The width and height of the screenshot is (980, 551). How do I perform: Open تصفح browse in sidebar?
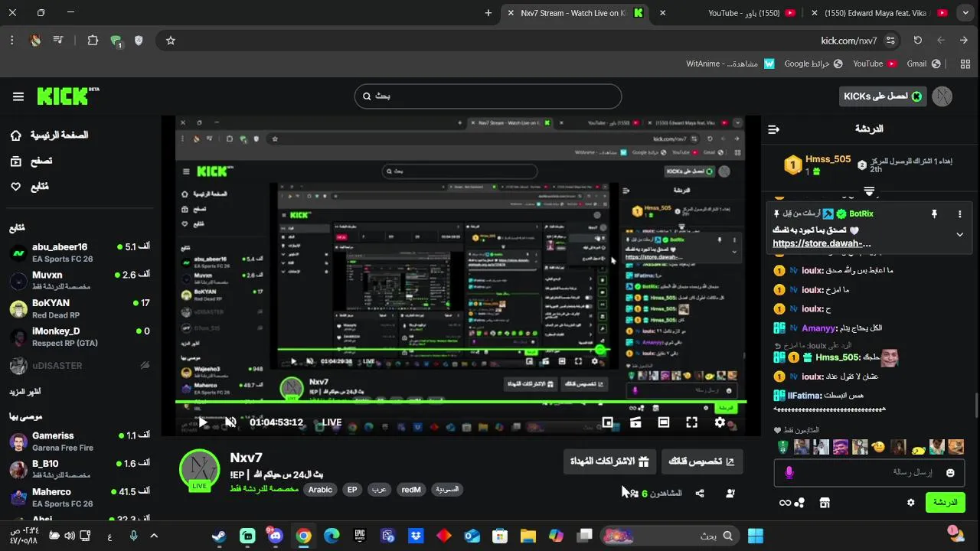click(x=31, y=161)
